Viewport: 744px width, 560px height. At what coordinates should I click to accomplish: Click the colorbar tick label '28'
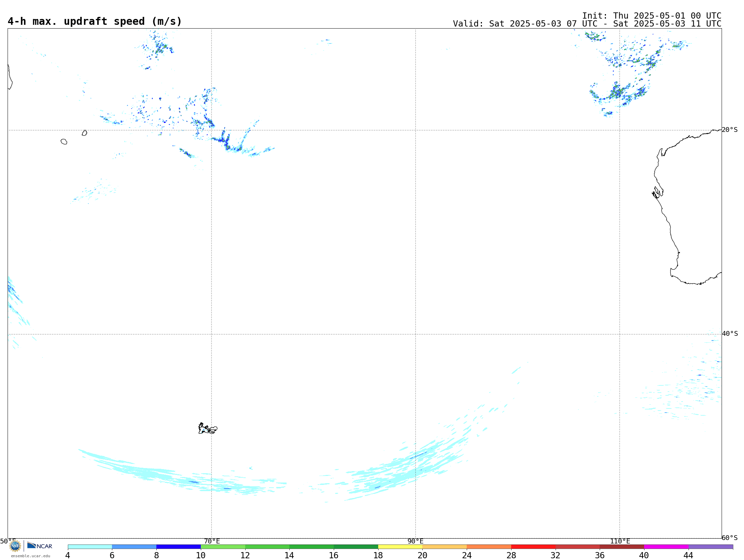511,555
